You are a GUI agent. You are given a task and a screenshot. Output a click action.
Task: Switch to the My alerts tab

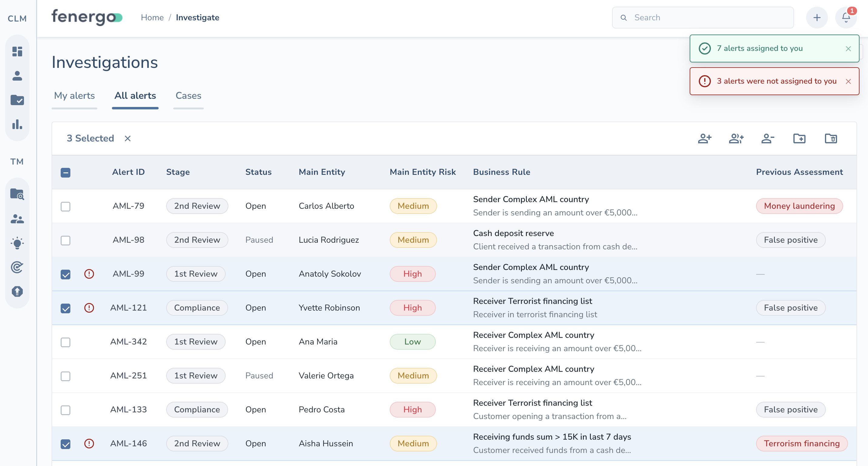75,96
